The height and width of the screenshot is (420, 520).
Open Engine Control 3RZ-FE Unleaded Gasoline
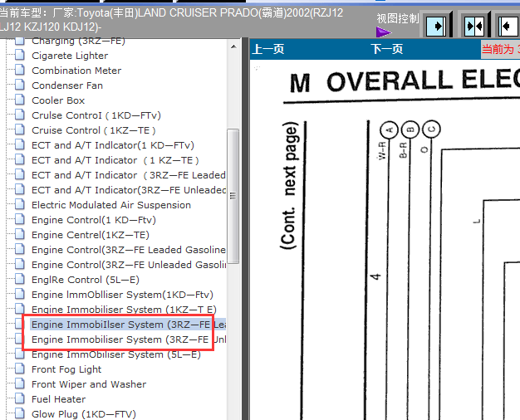point(129,265)
